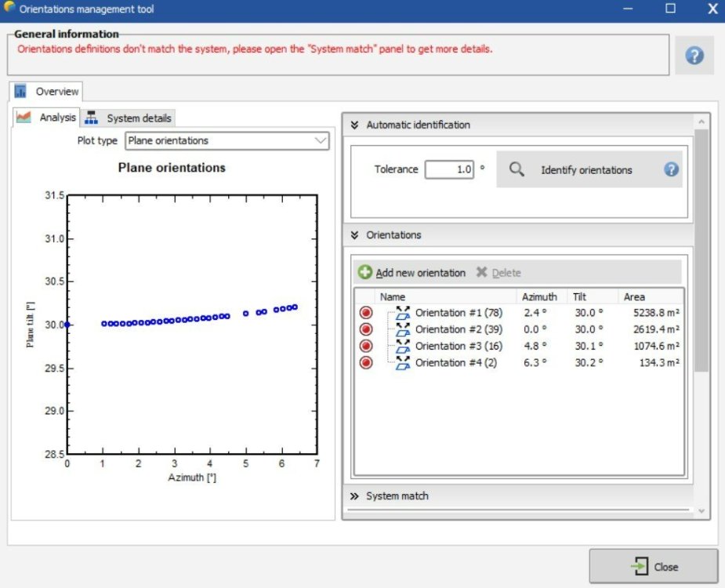Click the green plus Add new orientation icon

pyautogui.click(x=365, y=273)
